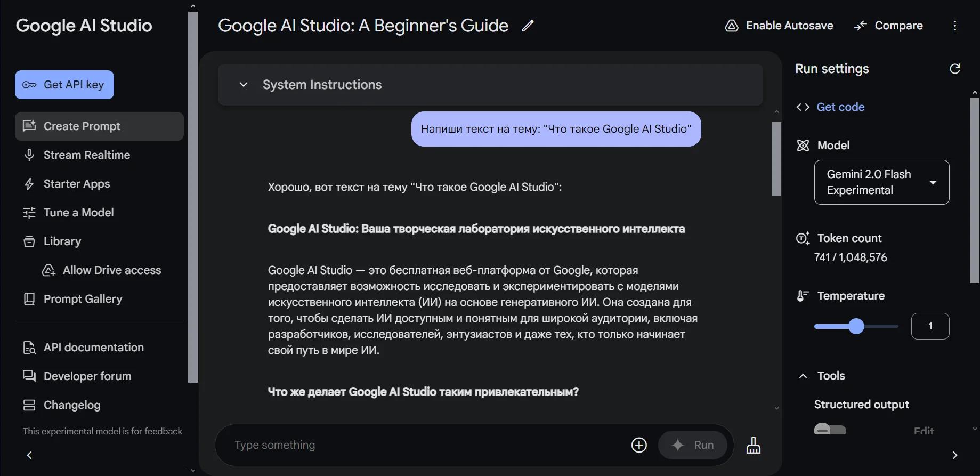This screenshot has width=980, height=476.
Task: Click the plus icon to insert media
Action: [639, 445]
